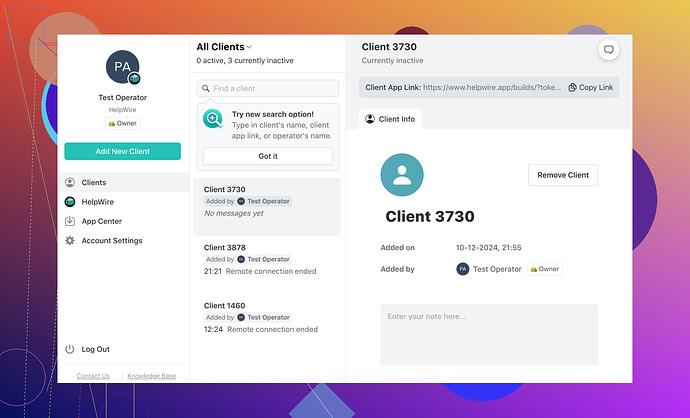This screenshot has width=690, height=418.
Task: Click the large teal client profile avatar
Action: pos(401,174)
